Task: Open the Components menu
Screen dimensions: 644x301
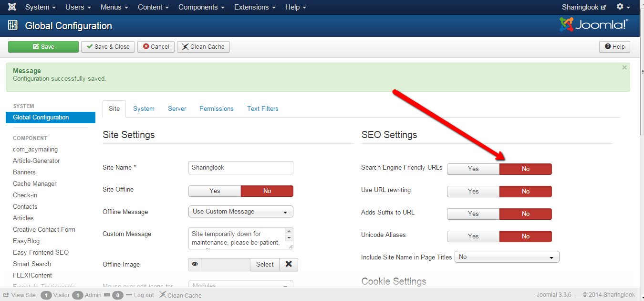Action: pos(201,7)
